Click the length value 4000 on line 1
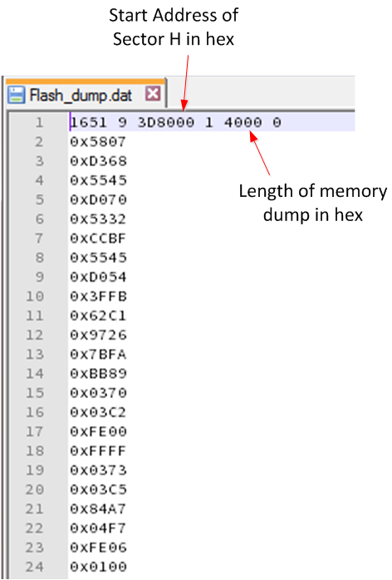Screen dimensions: 392x580 tap(243, 122)
